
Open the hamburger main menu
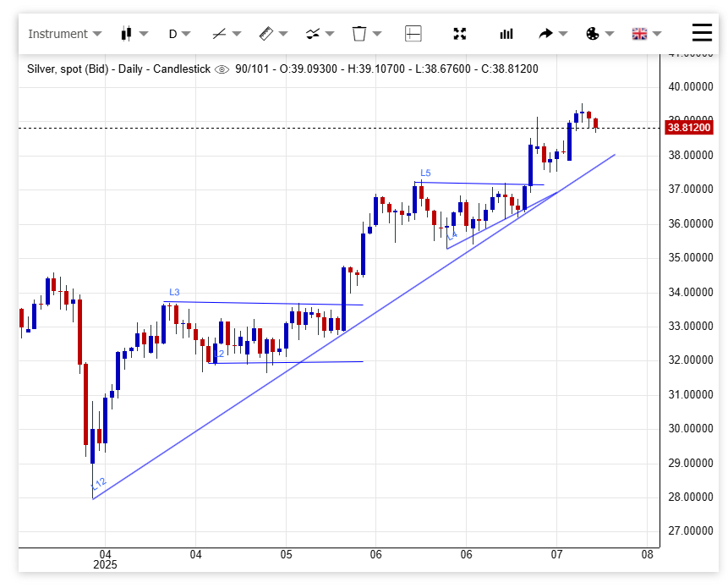pos(702,33)
